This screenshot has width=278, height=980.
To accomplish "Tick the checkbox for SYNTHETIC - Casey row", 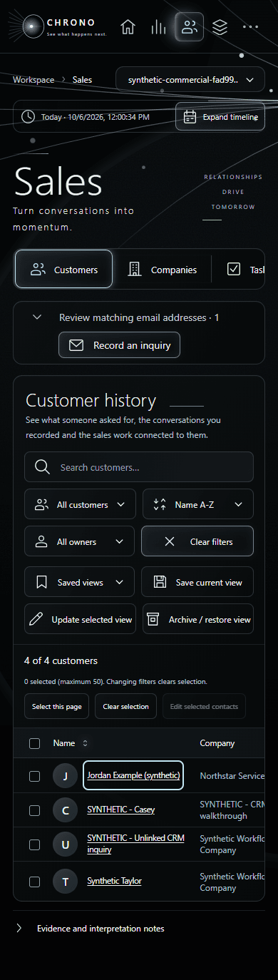I will point(34,810).
